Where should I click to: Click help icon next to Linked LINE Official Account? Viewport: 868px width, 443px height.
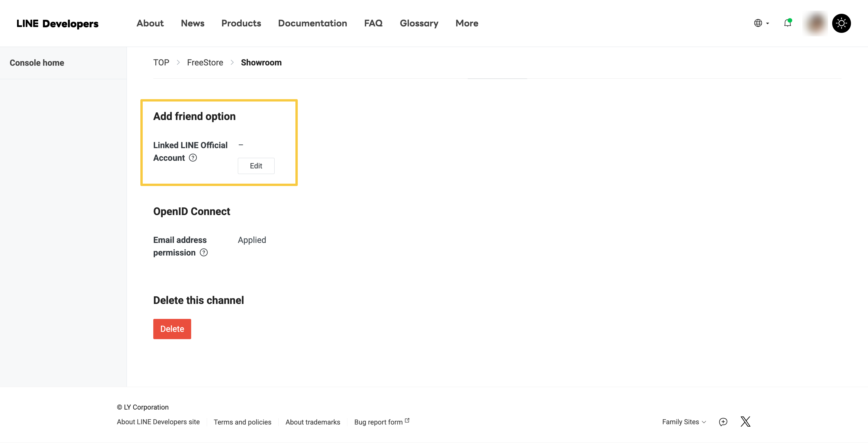[x=193, y=158]
